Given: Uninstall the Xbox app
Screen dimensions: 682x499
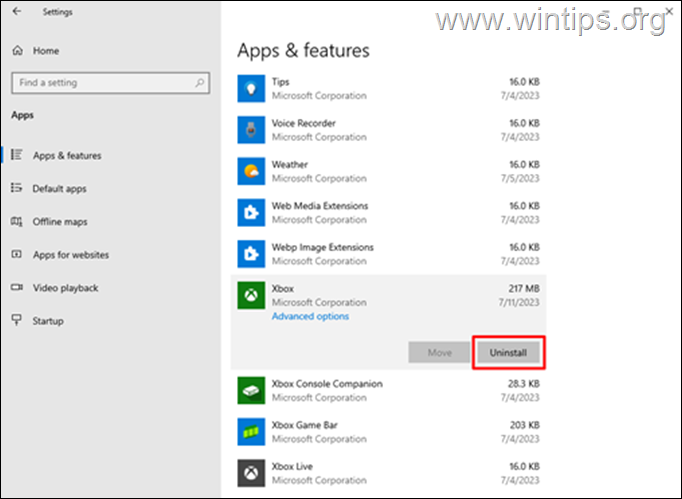Looking at the screenshot, I should click(x=508, y=352).
